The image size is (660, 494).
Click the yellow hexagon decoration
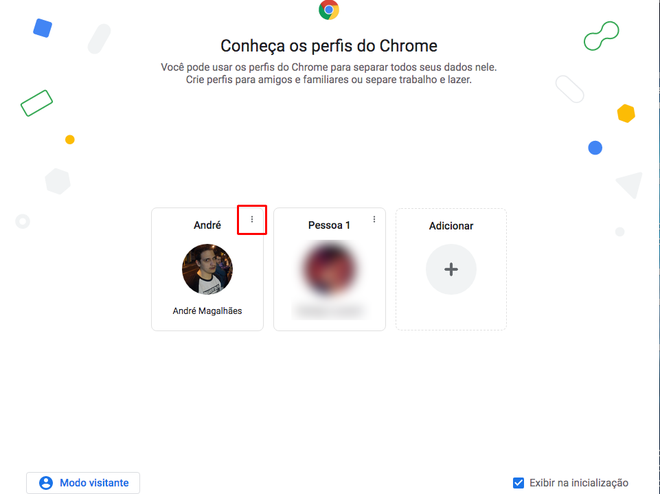[x=626, y=113]
